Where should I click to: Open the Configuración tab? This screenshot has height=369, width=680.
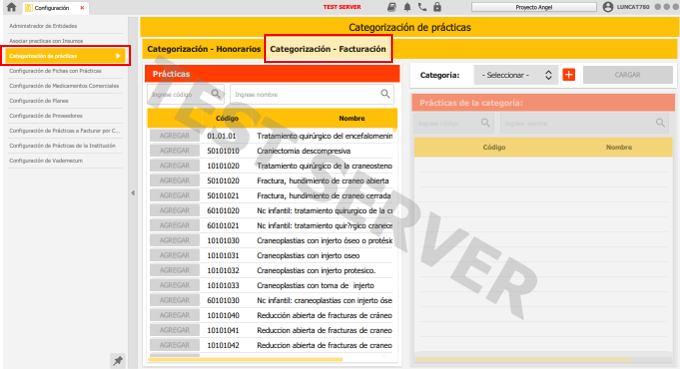tap(51, 8)
